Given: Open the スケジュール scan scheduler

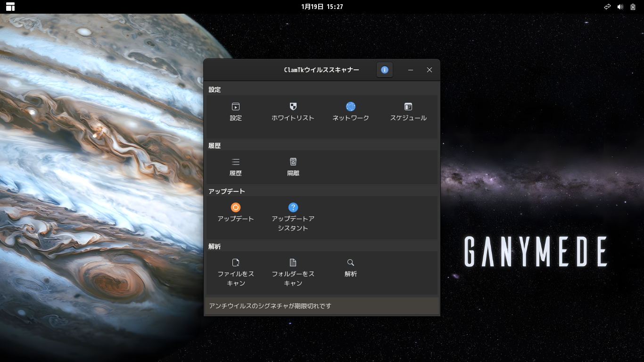Looking at the screenshot, I should pyautogui.click(x=408, y=112).
